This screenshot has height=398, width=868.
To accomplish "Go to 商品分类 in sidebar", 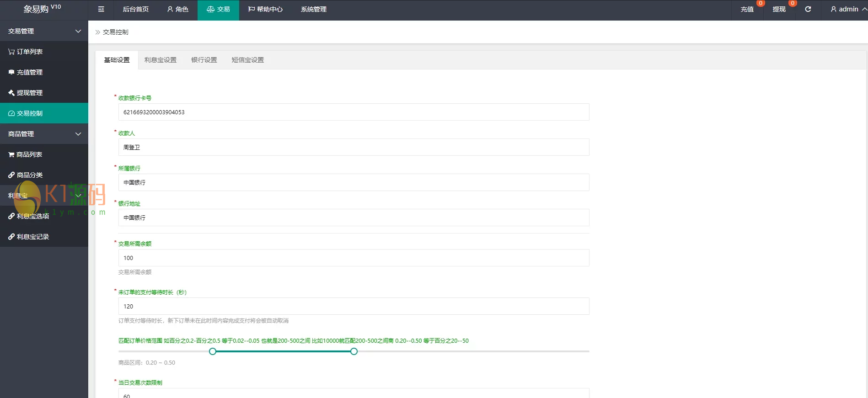I will [44, 175].
